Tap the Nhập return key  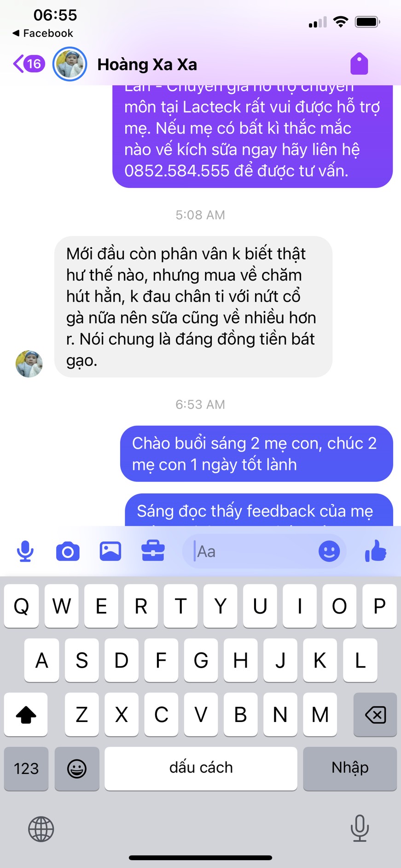coord(350,768)
